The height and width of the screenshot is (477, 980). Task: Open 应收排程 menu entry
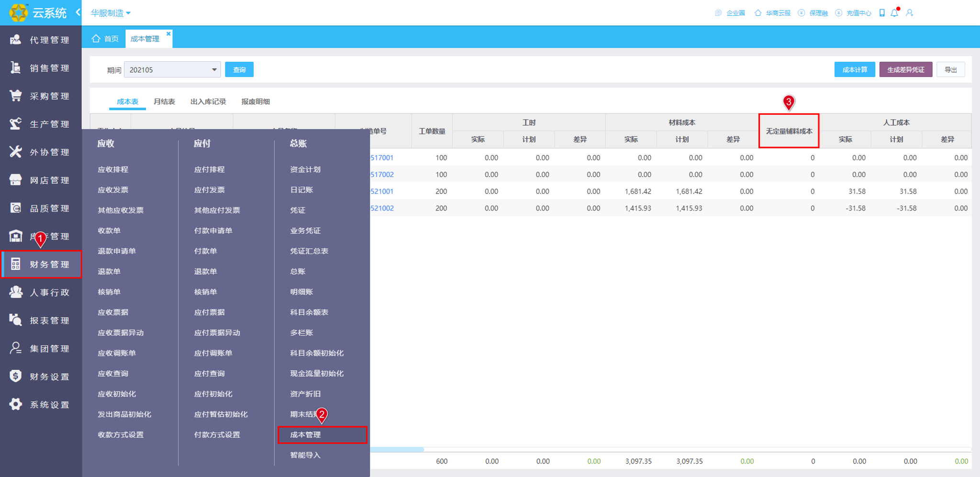point(113,169)
